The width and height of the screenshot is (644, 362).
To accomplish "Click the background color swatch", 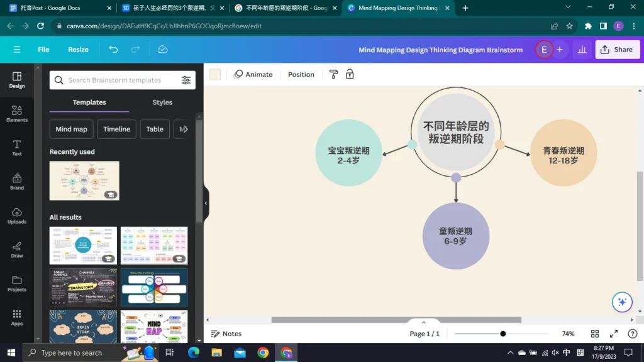I will tap(215, 74).
